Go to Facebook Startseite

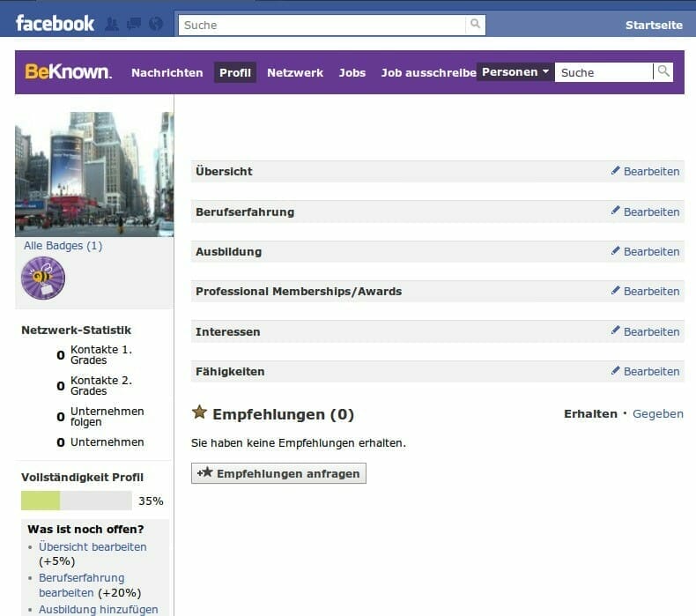pos(654,25)
